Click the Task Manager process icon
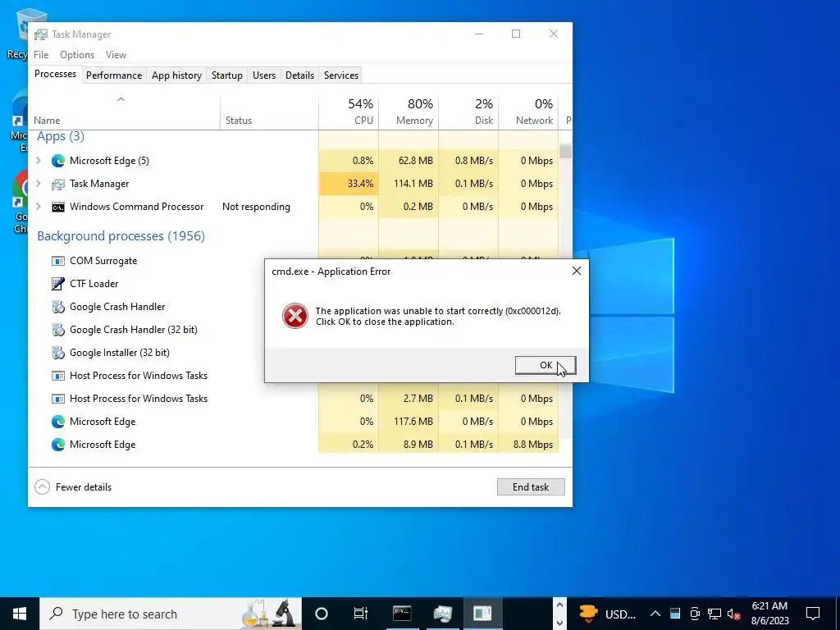Image resolution: width=840 pixels, height=630 pixels. (x=58, y=184)
